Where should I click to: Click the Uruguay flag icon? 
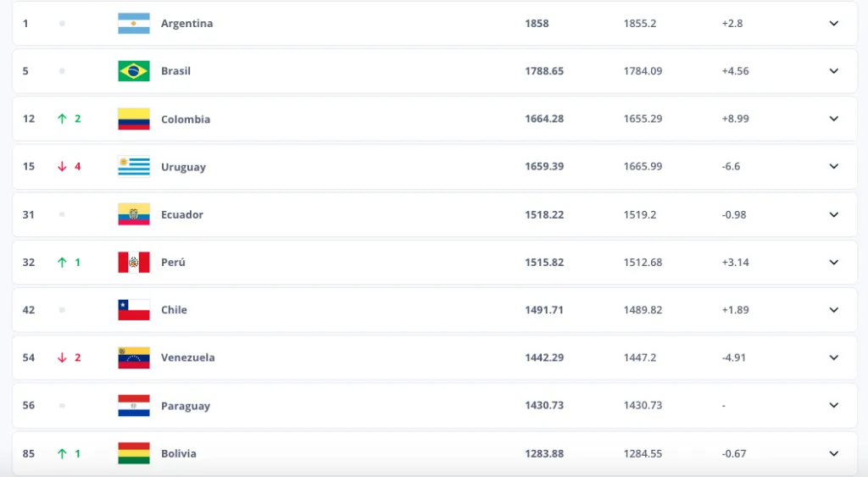134,167
